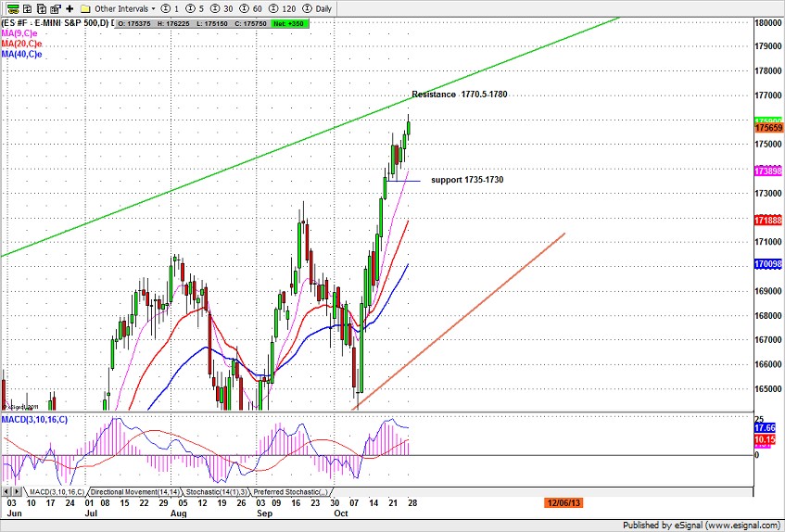Set the interval to Daily
The width and height of the screenshot is (785, 532).
[x=317, y=7]
